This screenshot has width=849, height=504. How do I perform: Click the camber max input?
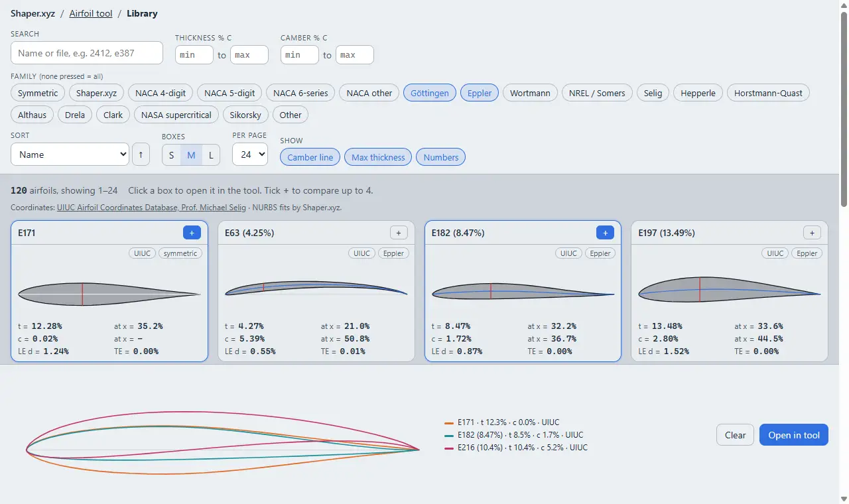tap(355, 54)
